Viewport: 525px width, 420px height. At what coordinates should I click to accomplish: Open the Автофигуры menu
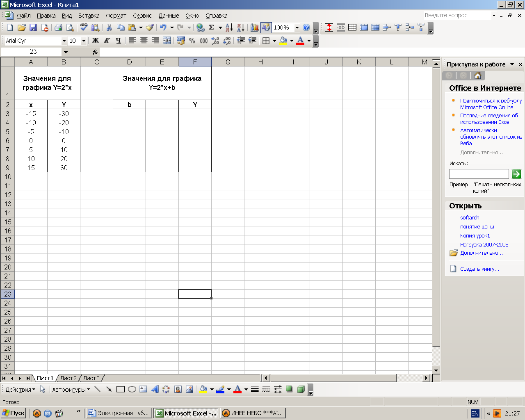click(x=71, y=389)
